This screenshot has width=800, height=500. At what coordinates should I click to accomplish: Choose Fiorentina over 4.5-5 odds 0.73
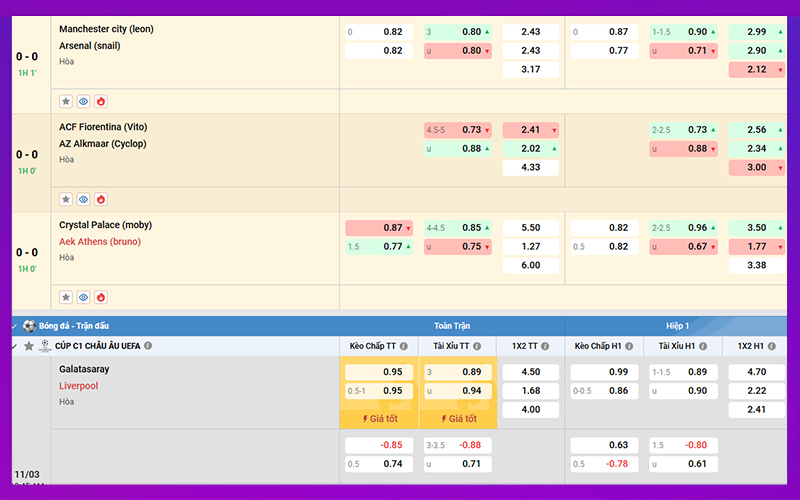tap(458, 130)
